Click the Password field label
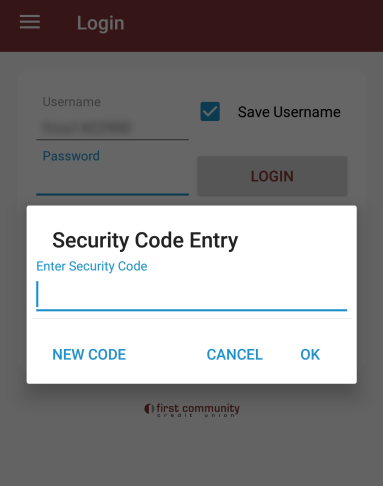The height and width of the screenshot is (486, 383). pos(71,156)
